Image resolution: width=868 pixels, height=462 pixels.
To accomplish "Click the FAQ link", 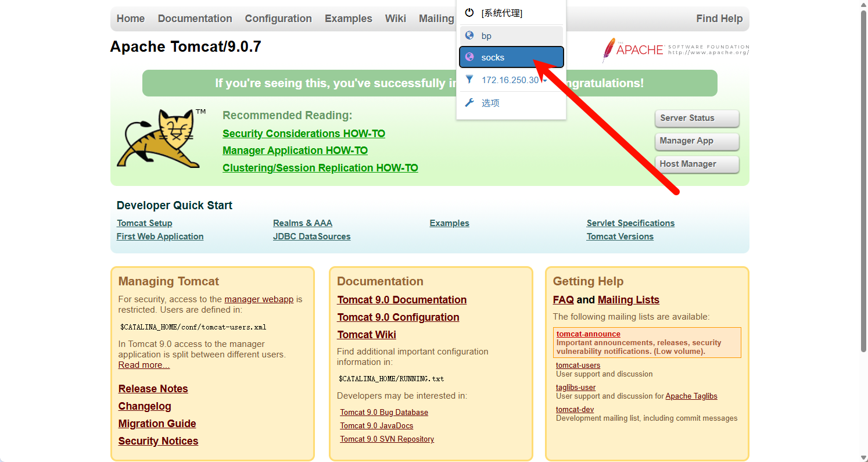I will 564,300.
